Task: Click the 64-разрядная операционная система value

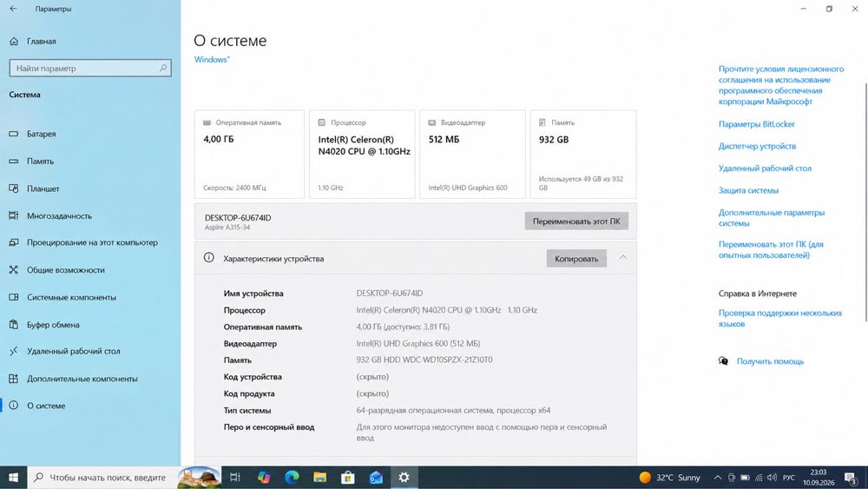Action: (x=453, y=410)
